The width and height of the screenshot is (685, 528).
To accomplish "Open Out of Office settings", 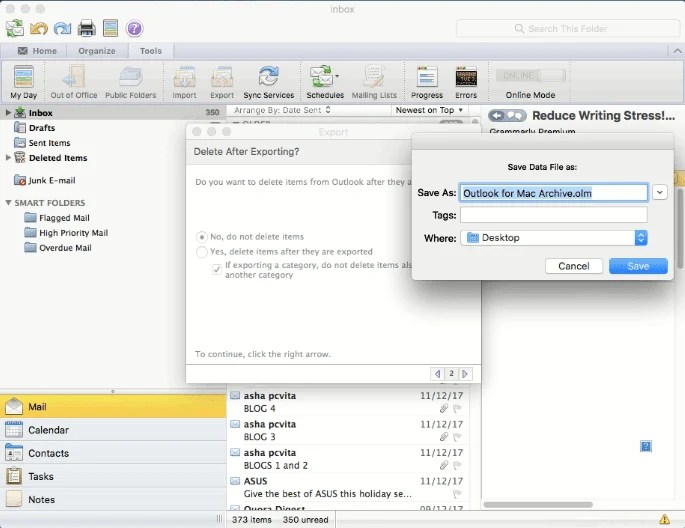I will (x=74, y=82).
